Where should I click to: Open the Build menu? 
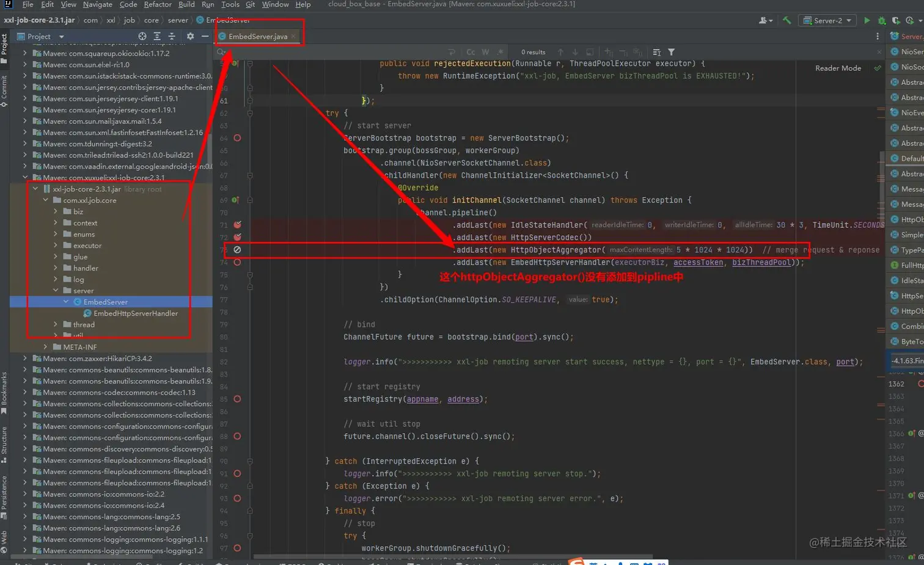pos(186,4)
